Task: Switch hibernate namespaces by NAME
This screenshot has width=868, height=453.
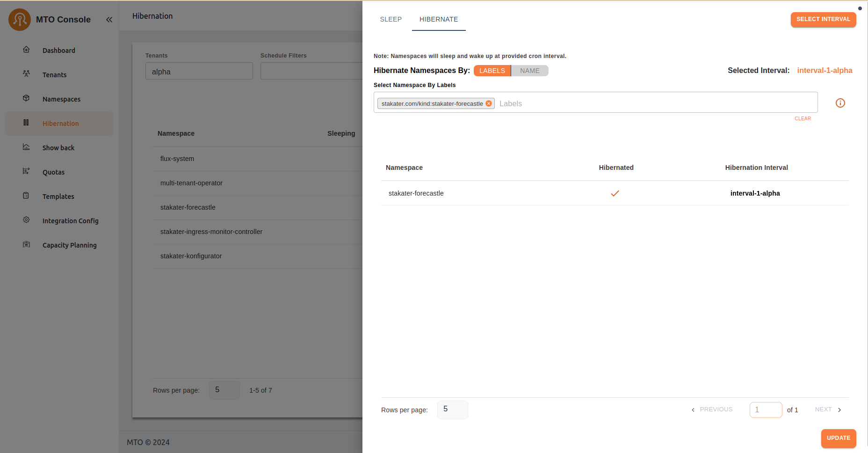Action: click(529, 71)
